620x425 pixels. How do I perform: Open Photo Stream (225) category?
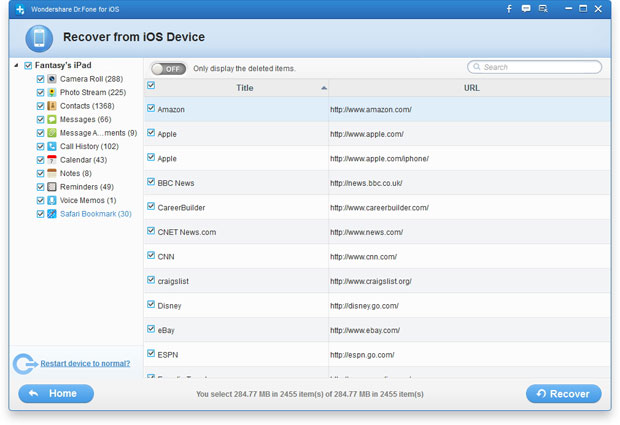tap(93, 93)
